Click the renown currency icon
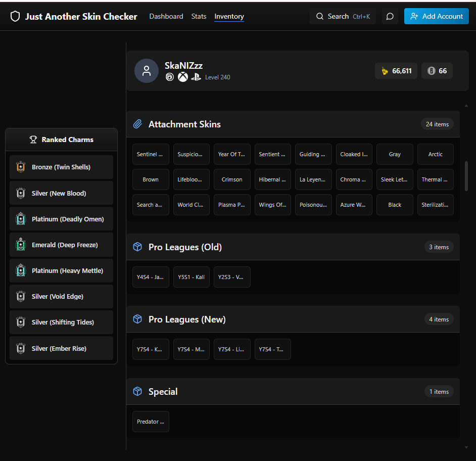Screen dimensions: 476x461 pos(385,71)
